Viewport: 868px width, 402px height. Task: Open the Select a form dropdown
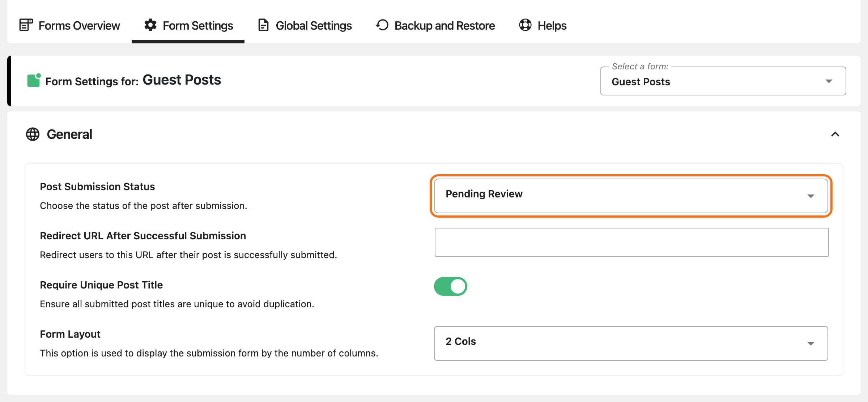coord(723,81)
